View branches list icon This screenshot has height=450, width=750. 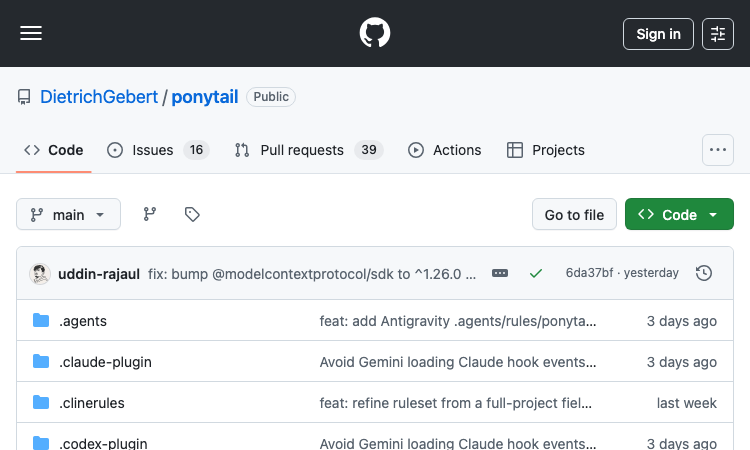tap(150, 214)
